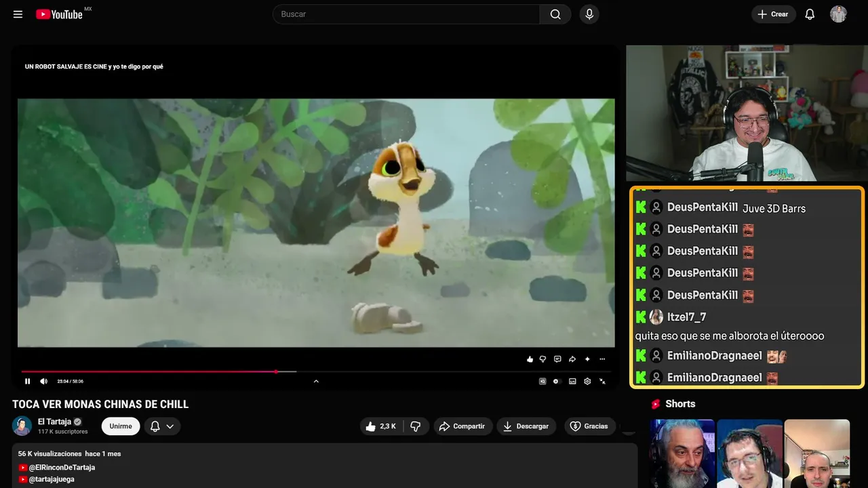Click the Descargar button
Image resolution: width=868 pixels, height=488 pixels.
pyautogui.click(x=526, y=426)
